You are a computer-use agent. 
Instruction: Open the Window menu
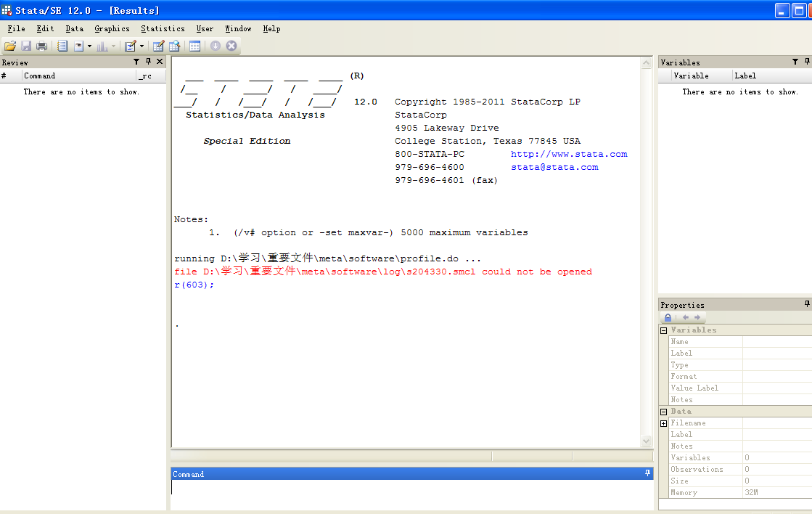238,28
